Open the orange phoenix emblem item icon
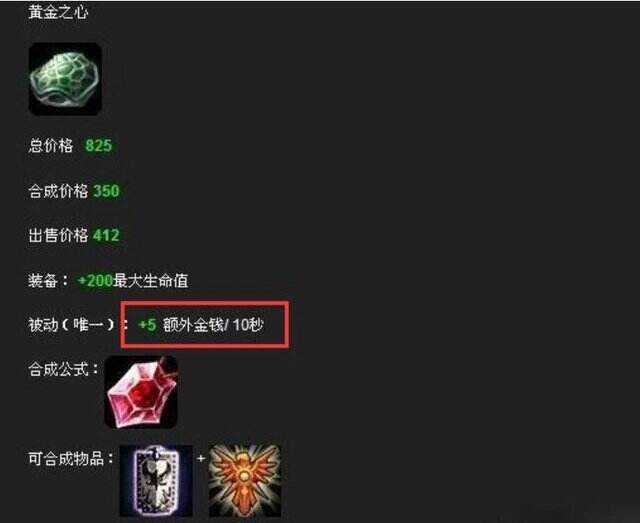 (245, 481)
